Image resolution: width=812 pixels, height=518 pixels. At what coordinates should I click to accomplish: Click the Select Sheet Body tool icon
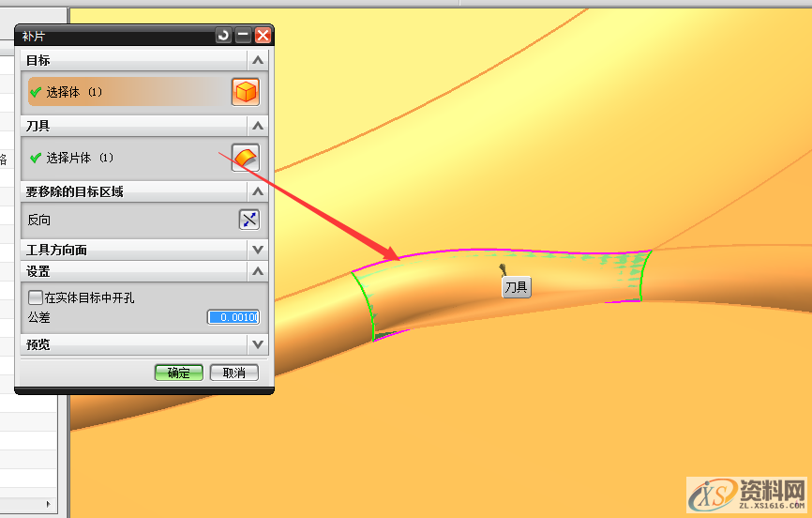245,158
